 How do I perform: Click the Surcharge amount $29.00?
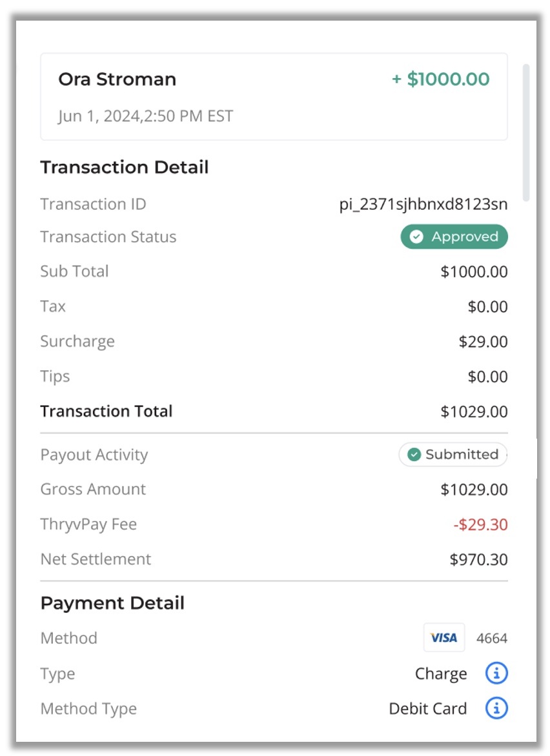tap(483, 341)
